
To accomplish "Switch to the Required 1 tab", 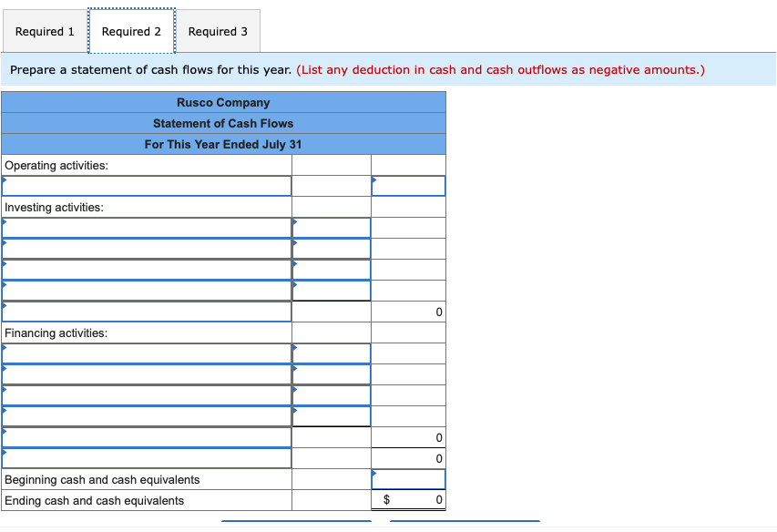I will [x=45, y=31].
